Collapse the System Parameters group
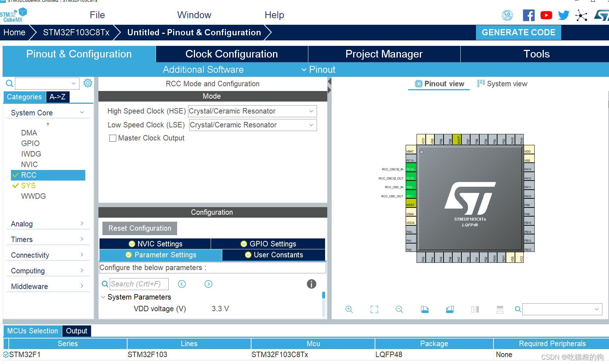609x364 pixels. (103, 297)
